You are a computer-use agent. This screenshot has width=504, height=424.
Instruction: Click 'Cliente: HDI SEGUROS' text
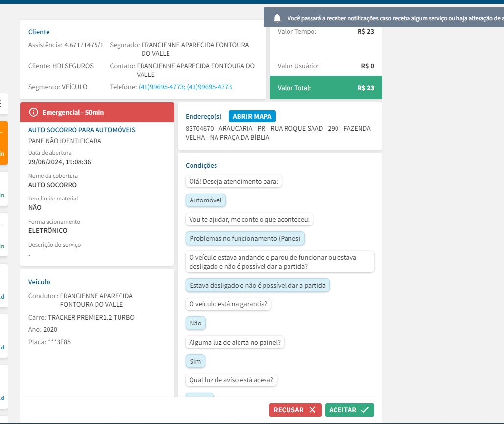tap(61, 66)
